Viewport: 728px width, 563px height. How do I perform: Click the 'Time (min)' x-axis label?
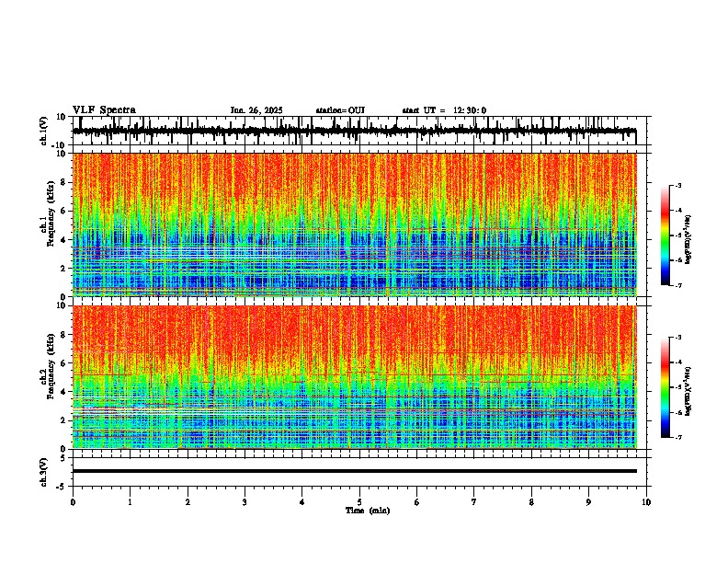[x=368, y=511]
